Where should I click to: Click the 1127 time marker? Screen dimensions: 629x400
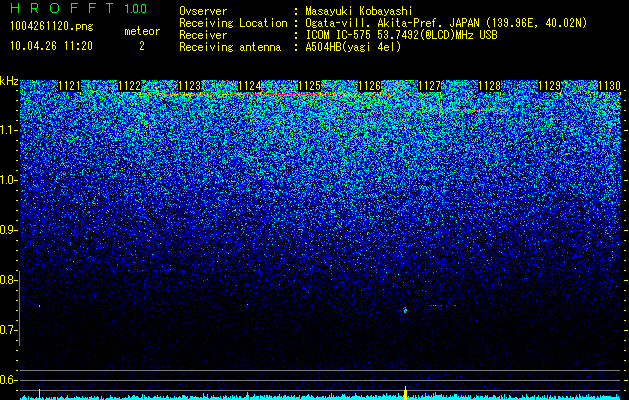tap(429, 86)
